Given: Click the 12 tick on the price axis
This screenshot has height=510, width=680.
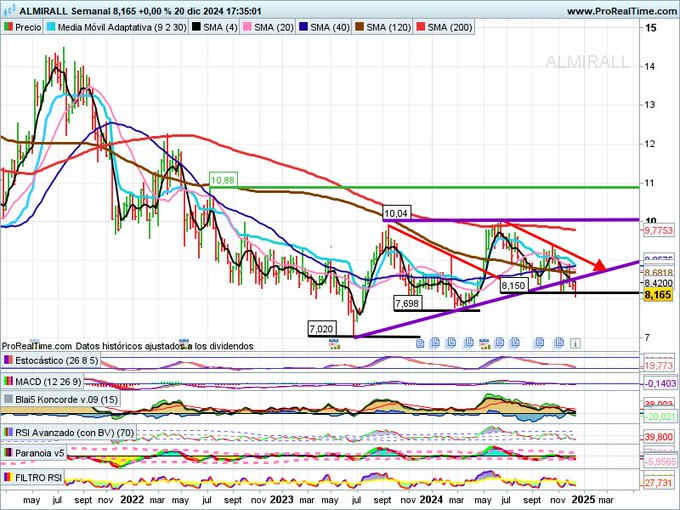Looking at the screenshot, I should coord(650,144).
